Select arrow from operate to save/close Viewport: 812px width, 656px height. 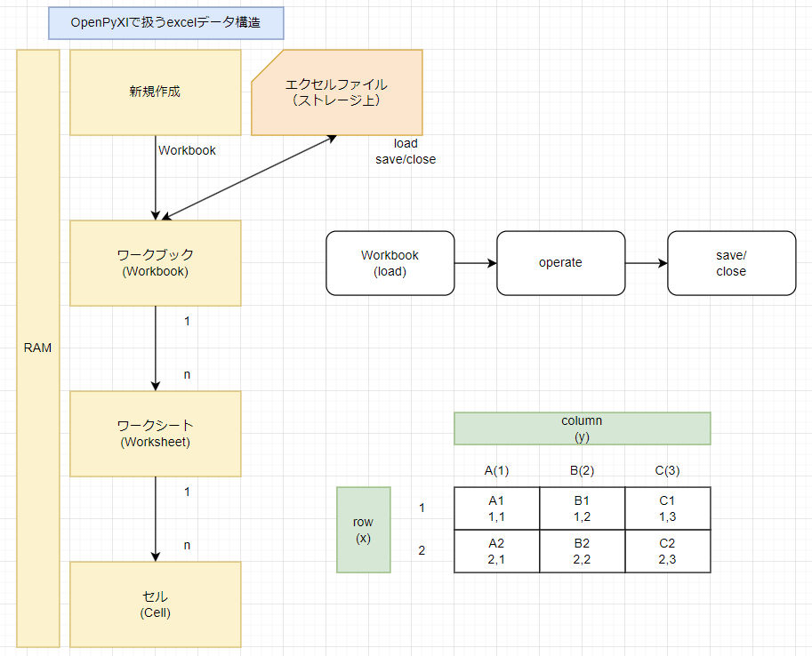click(647, 263)
